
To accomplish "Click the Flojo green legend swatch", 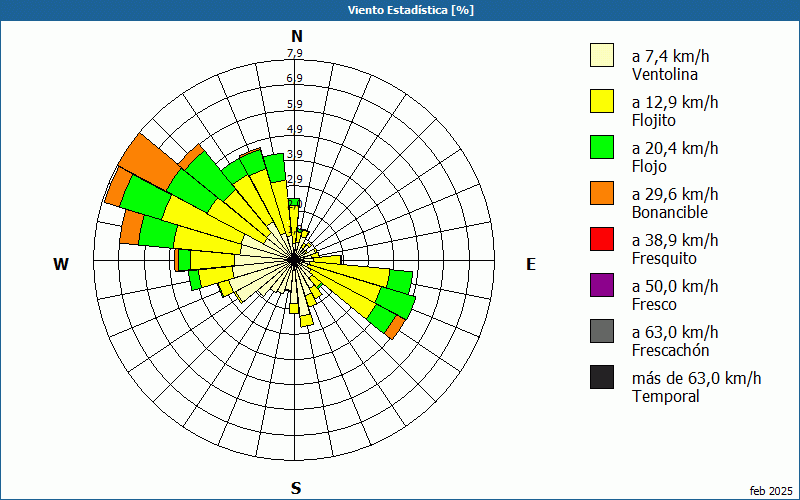I will [602, 147].
